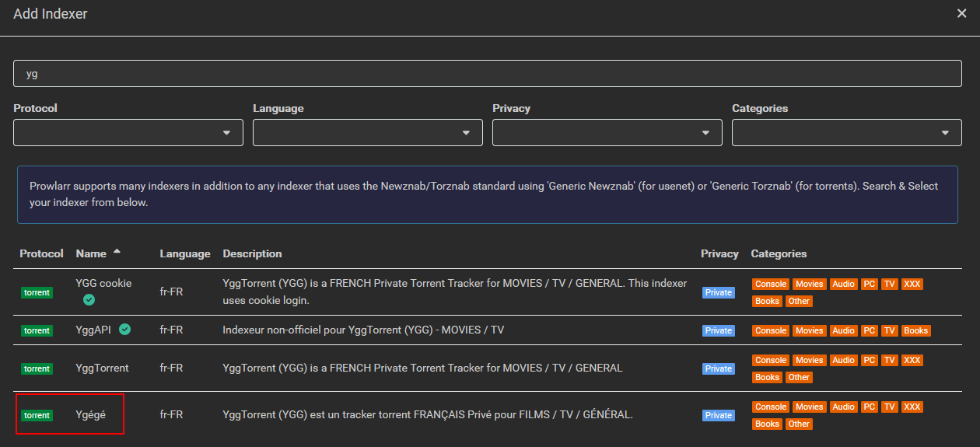This screenshot has width=980, height=447.
Task: Choose the YggTorrent indexer
Action: (x=102, y=368)
